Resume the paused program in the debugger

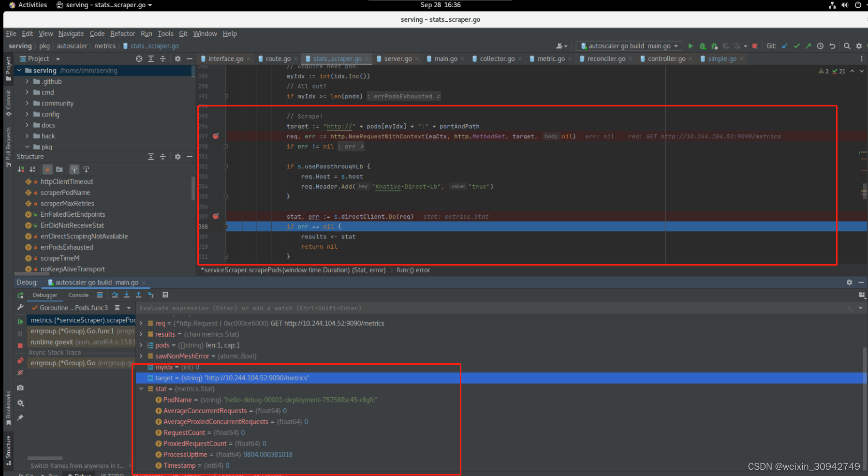point(20,322)
